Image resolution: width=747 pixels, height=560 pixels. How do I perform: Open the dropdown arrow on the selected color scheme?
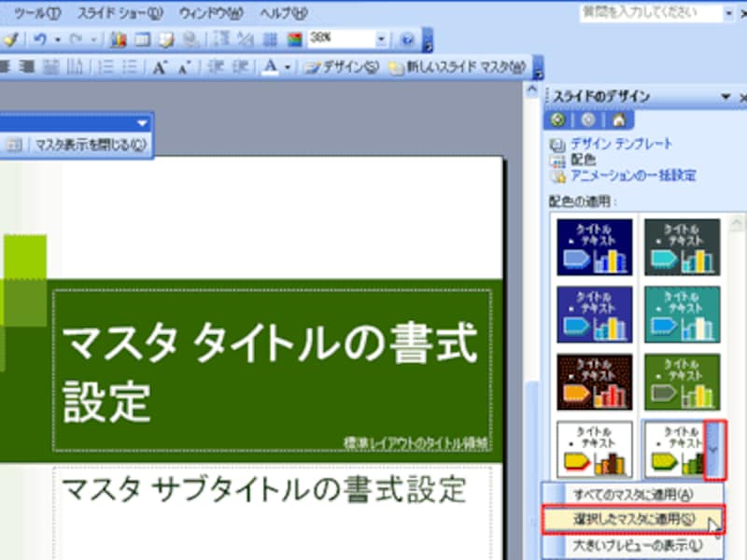coord(714,449)
